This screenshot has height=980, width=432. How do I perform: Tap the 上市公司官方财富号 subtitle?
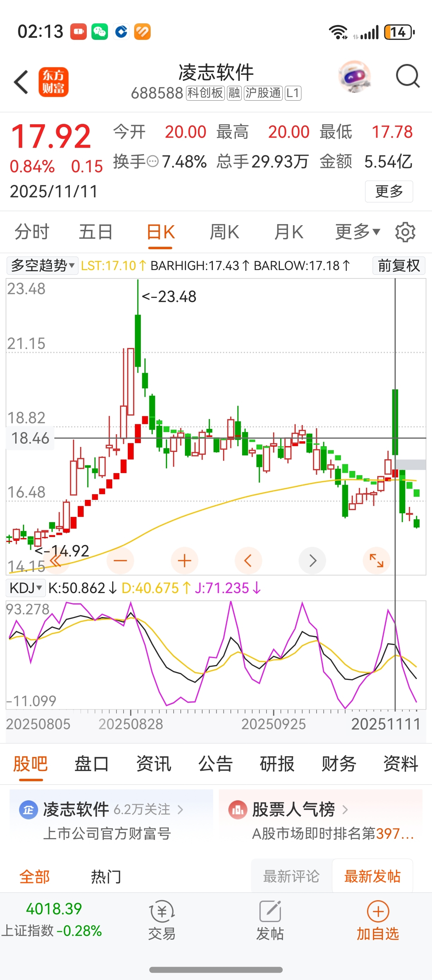[x=107, y=833]
